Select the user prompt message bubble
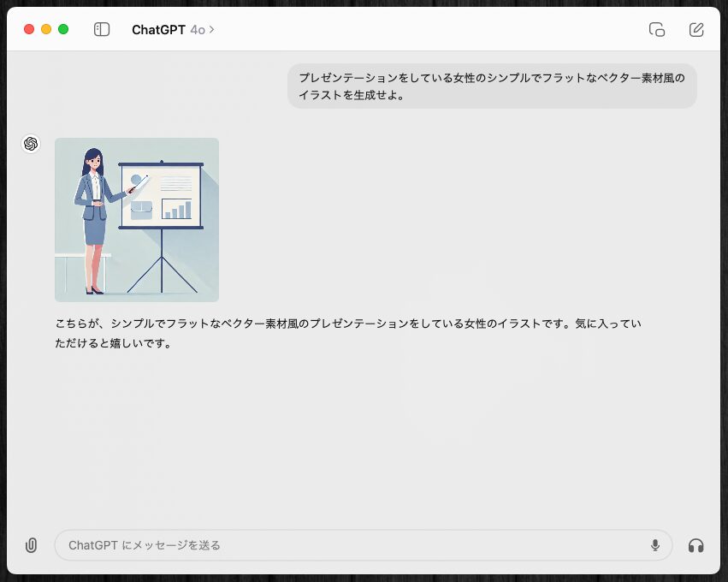Viewport: 728px width, 582px height. click(x=492, y=86)
